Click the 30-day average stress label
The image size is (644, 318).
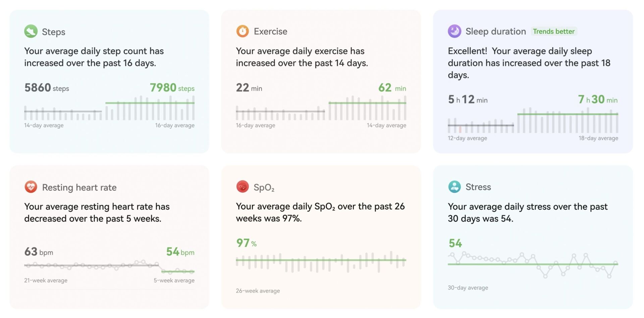tap(468, 288)
